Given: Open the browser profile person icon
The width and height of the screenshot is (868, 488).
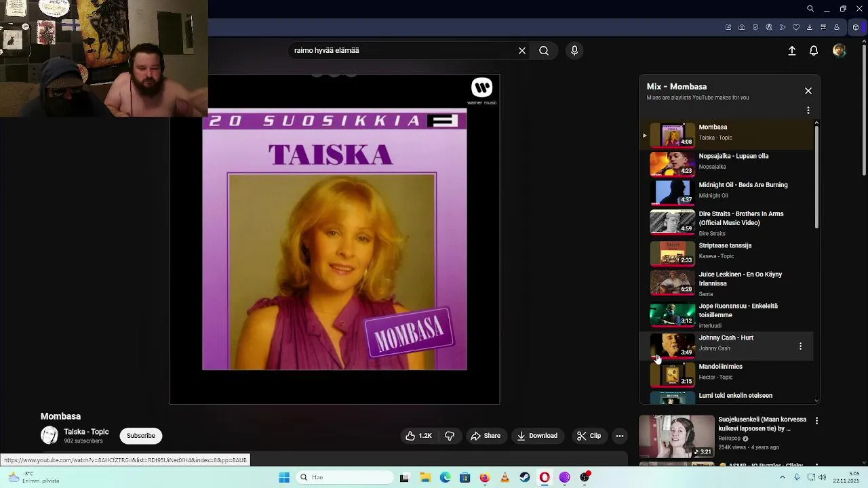Looking at the screenshot, I should click(x=837, y=28).
